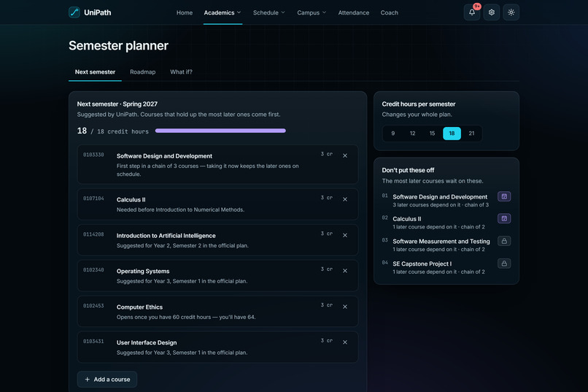Click the Semester planner heading

[118, 46]
